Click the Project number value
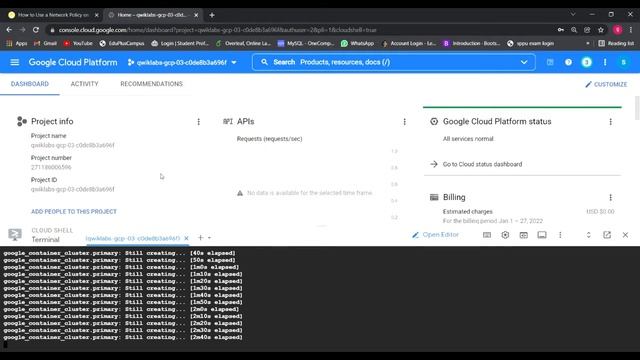Screen dimensions: 640x360 51,167
